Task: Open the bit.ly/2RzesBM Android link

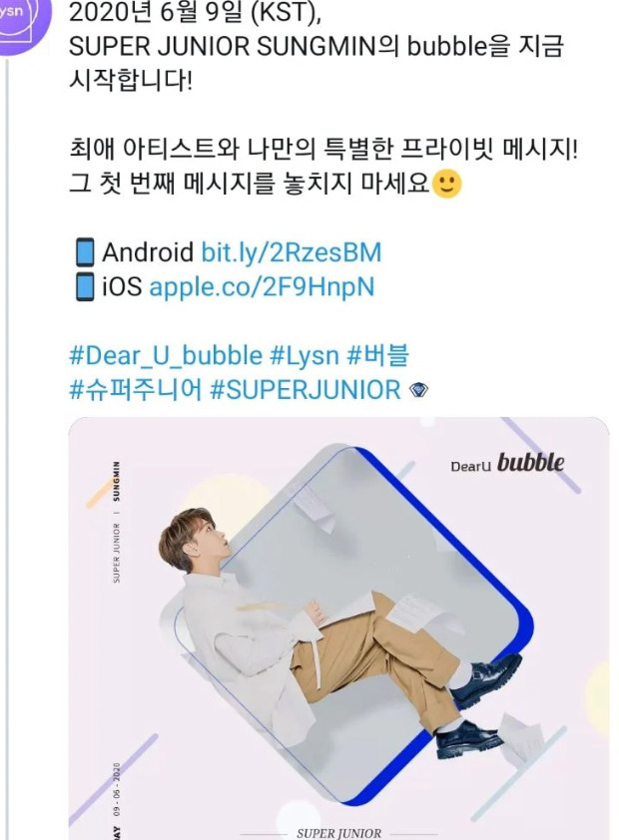Action: (291, 252)
